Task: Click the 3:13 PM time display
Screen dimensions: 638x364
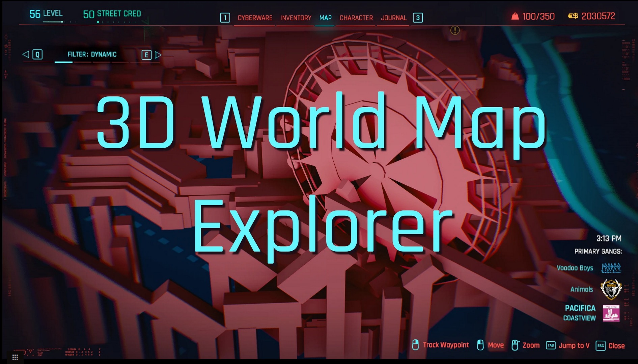Action: point(609,239)
